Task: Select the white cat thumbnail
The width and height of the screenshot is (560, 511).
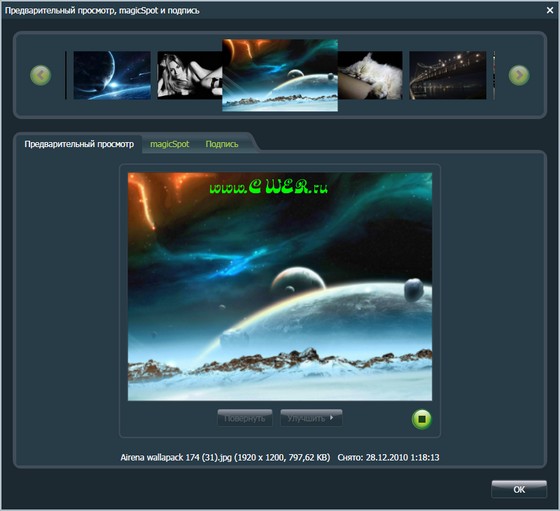Action: coord(370,75)
